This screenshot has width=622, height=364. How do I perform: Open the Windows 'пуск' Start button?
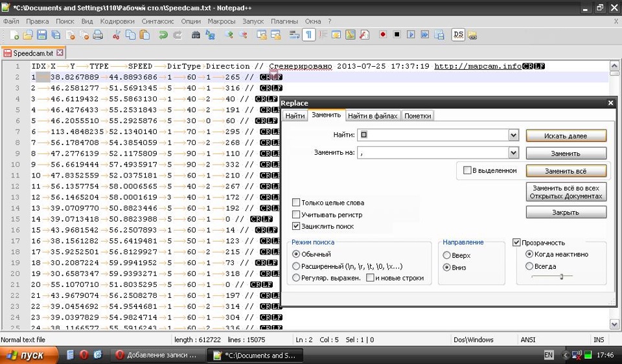29,355
